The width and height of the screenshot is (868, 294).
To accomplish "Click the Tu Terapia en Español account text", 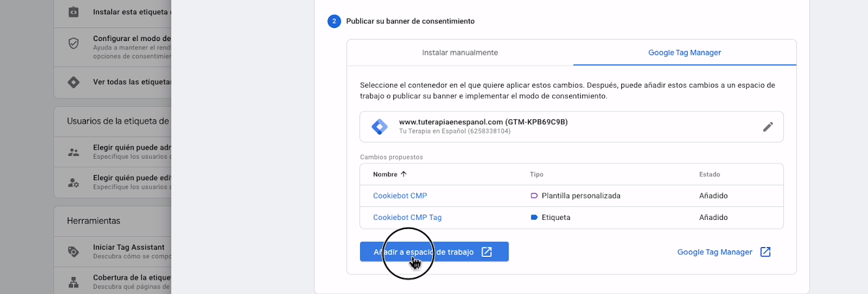I will (455, 131).
